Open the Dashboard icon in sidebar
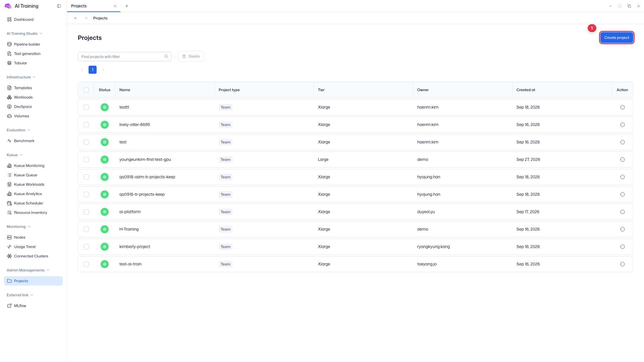The height and width of the screenshot is (362, 644). click(x=9, y=19)
